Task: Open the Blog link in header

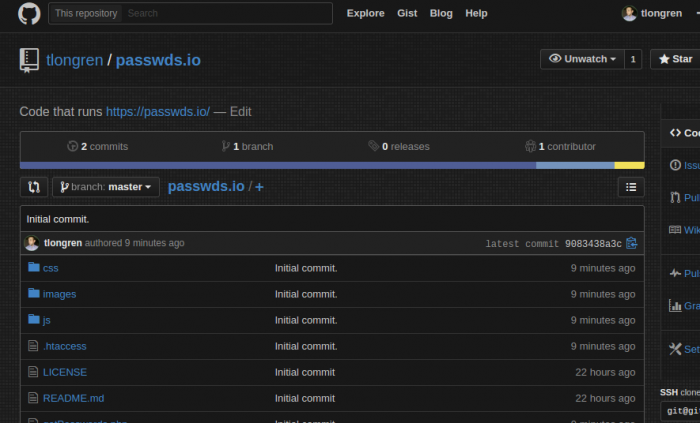Action: pos(441,13)
